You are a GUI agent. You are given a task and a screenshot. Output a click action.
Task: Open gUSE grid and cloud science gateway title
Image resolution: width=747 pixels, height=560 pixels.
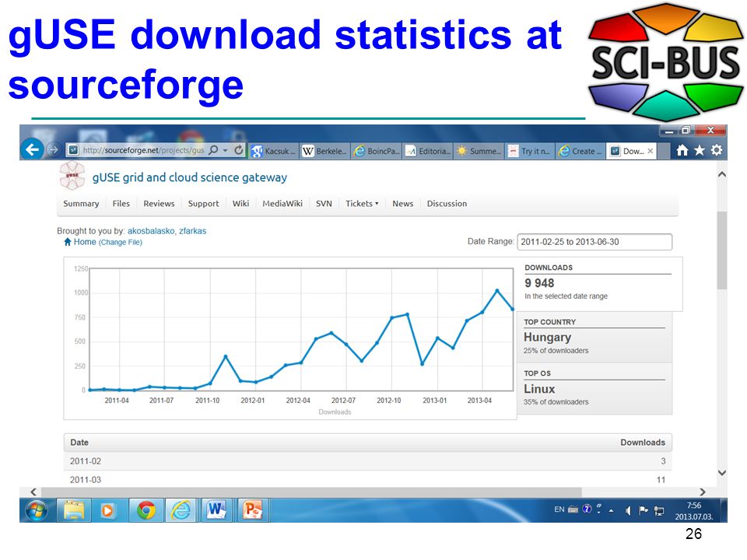click(x=190, y=177)
